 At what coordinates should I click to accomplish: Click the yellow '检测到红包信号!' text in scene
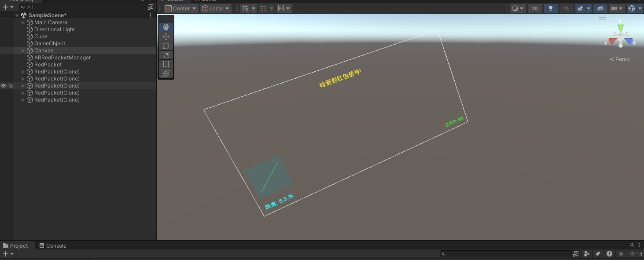click(x=340, y=78)
